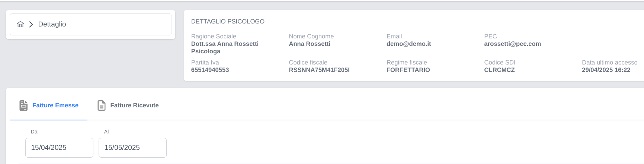
Task: Switch to the Fatture Ricevute tab
Action: pos(128,105)
